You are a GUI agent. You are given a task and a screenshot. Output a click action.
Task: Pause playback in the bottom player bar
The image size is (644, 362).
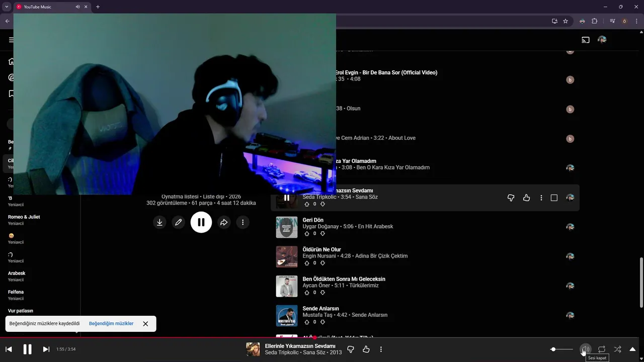tap(27, 349)
